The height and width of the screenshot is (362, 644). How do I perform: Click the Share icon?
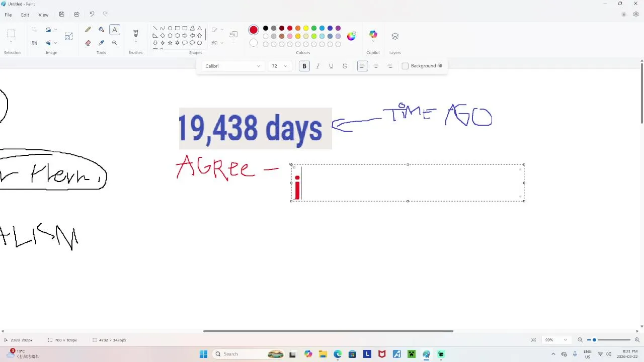pos(76,15)
